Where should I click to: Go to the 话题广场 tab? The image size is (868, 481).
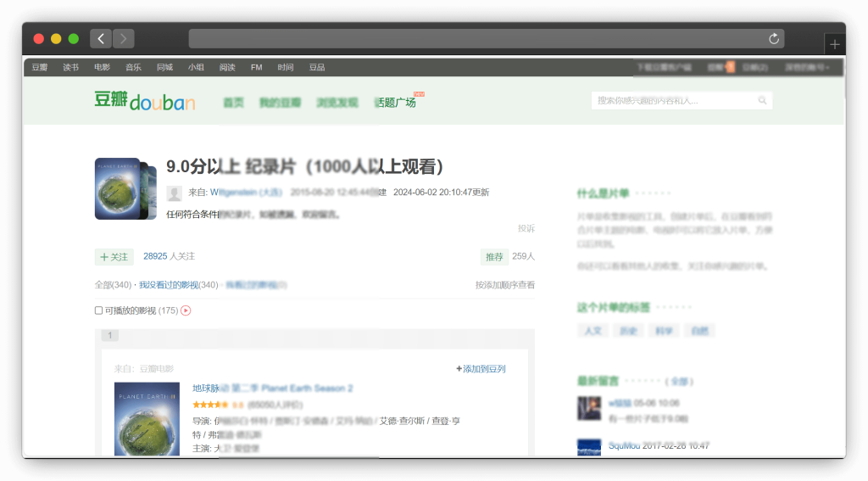tap(395, 103)
